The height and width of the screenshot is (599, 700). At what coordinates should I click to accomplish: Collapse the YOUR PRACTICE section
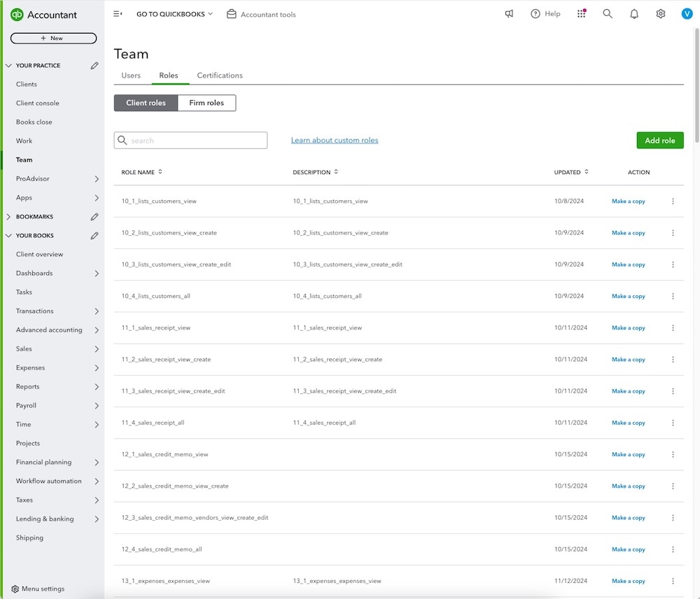8,65
